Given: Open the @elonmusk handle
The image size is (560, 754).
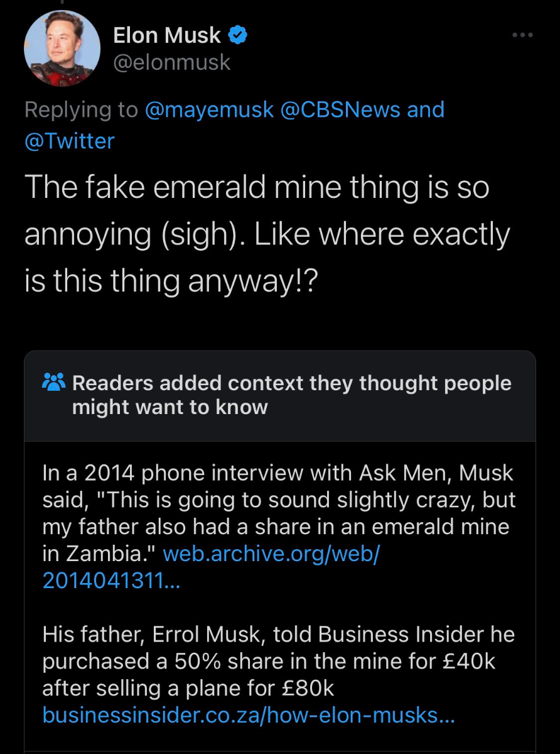Looking at the screenshot, I should pos(171,62).
